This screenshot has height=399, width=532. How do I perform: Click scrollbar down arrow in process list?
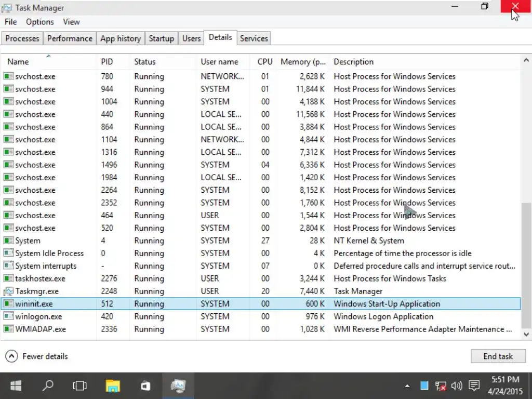click(526, 334)
